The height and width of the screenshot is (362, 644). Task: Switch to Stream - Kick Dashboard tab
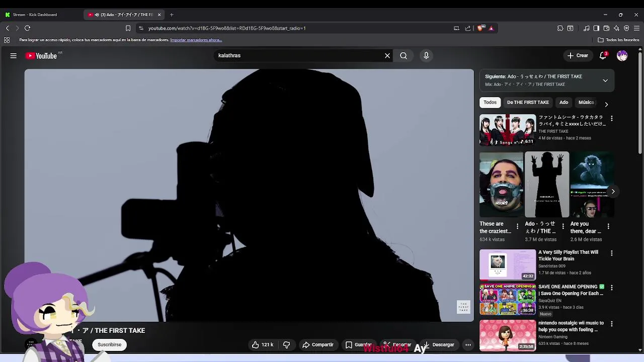coord(35,15)
